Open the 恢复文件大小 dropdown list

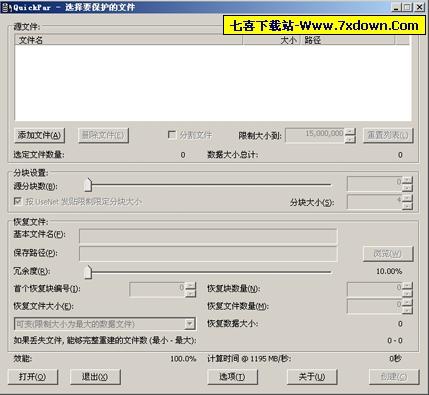click(x=189, y=324)
